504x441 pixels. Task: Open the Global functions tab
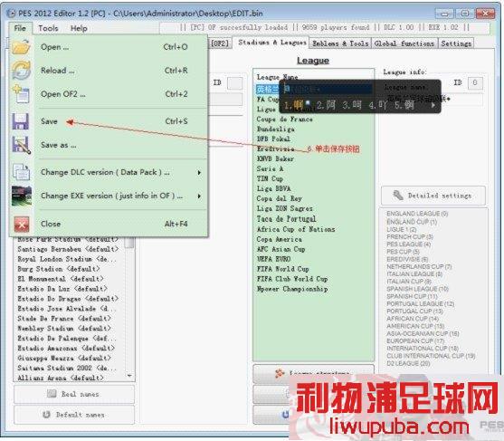click(x=404, y=43)
